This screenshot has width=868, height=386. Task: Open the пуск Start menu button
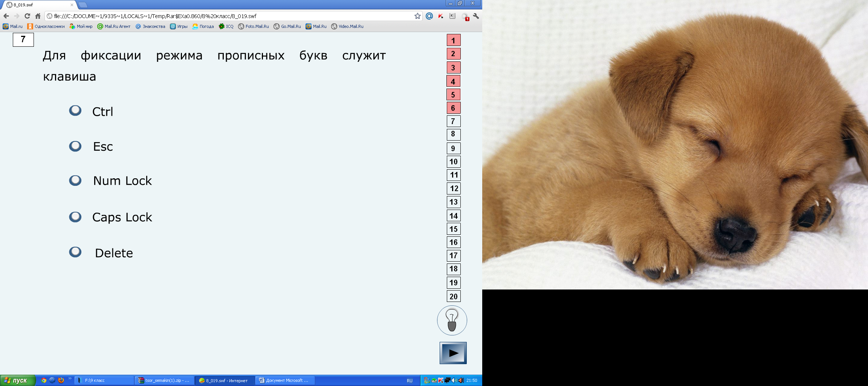(x=18, y=380)
